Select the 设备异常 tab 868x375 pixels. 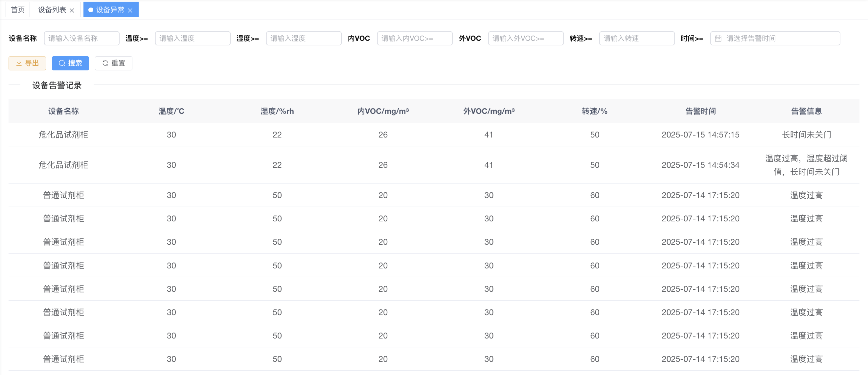110,10
